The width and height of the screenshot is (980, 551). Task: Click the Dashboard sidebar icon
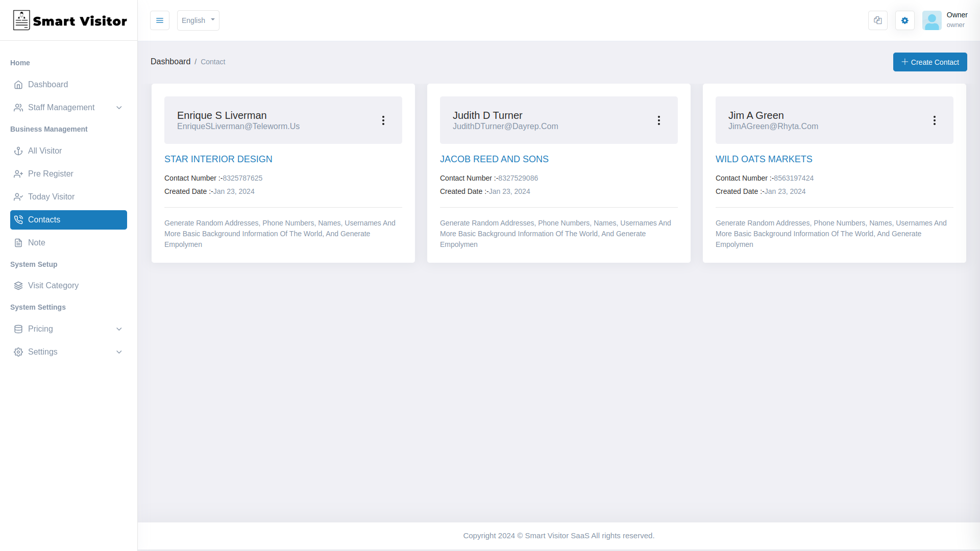18,84
